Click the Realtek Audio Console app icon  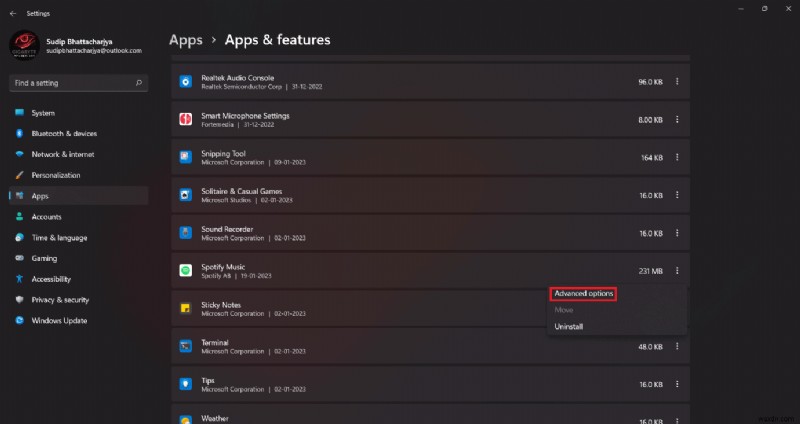coord(186,81)
